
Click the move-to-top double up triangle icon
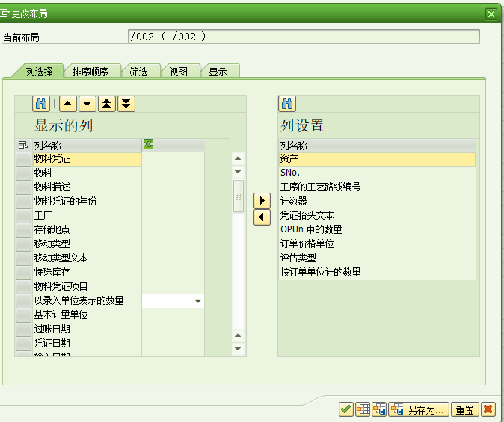pyautogui.click(x=107, y=104)
